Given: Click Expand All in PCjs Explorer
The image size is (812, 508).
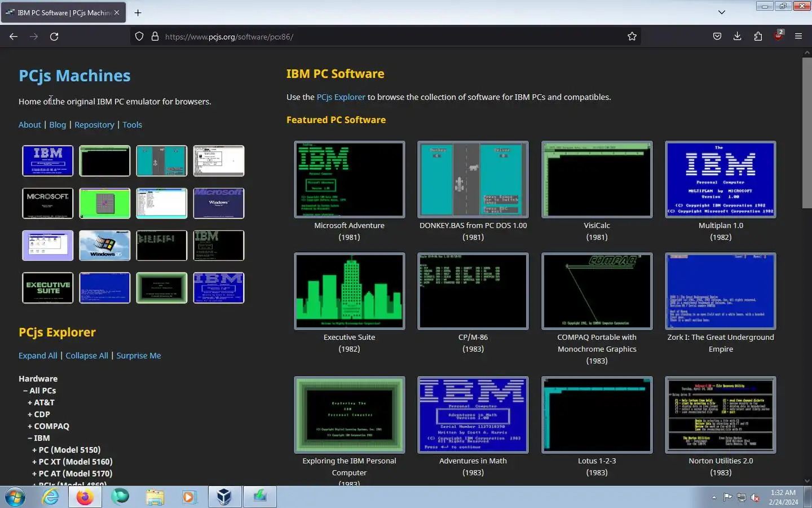Looking at the screenshot, I should pos(38,356).
